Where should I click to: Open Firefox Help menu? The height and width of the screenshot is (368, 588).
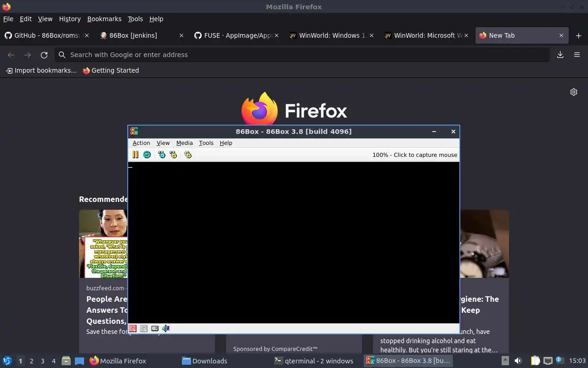pos(156,19)
